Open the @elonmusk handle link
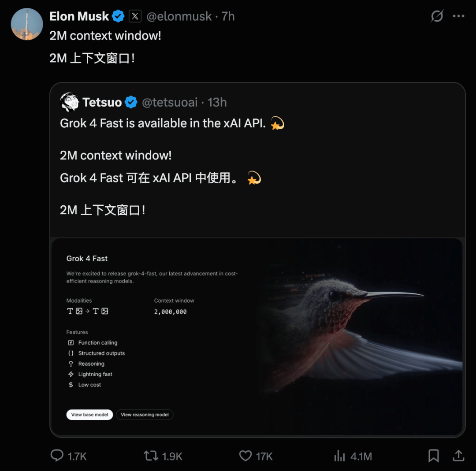Viewport: 476px width, 471px height. pyautogui.click(x=179, y=16)
